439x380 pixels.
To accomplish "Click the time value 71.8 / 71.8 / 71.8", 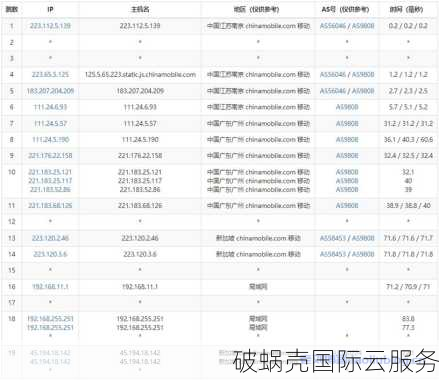I will tap(408, 254).
